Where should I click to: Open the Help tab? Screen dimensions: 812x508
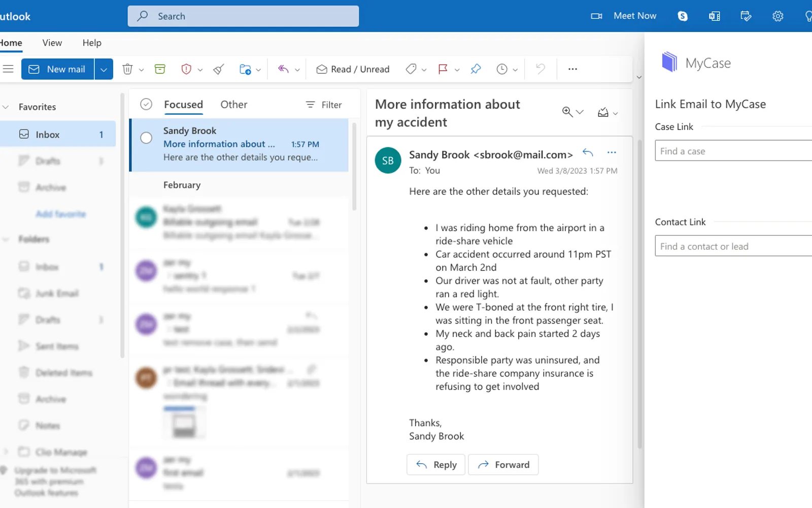[92, 43]
